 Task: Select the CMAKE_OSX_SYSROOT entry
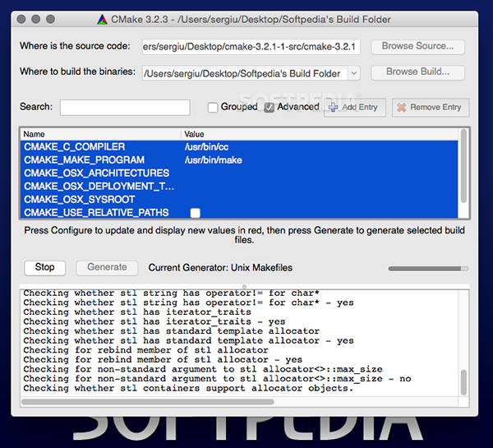(80, 200)
